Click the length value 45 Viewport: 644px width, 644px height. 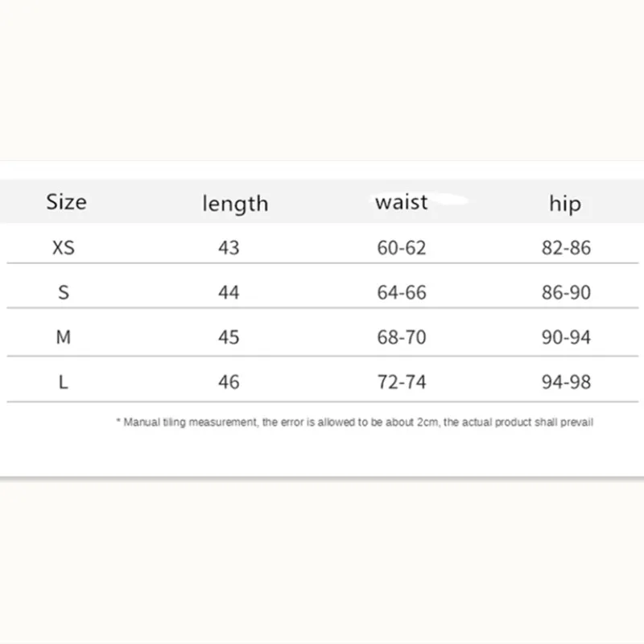229,337
